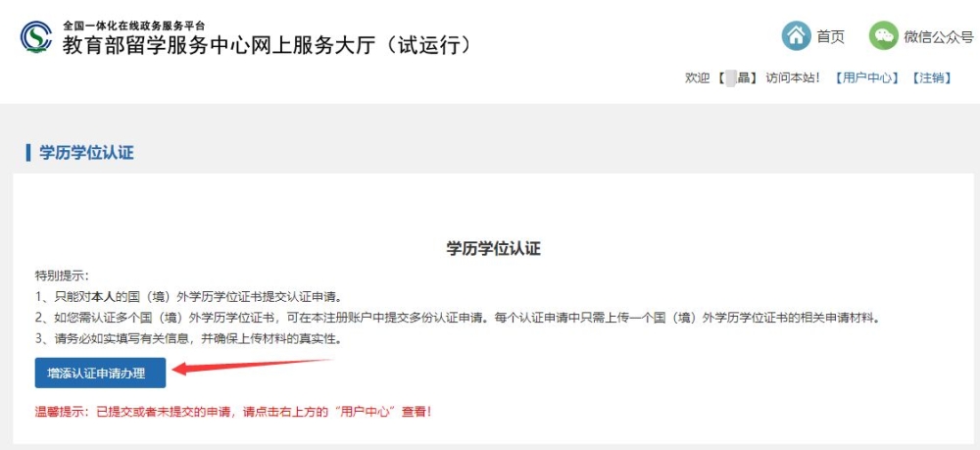Open the 首页 text link

pos(831,37)
